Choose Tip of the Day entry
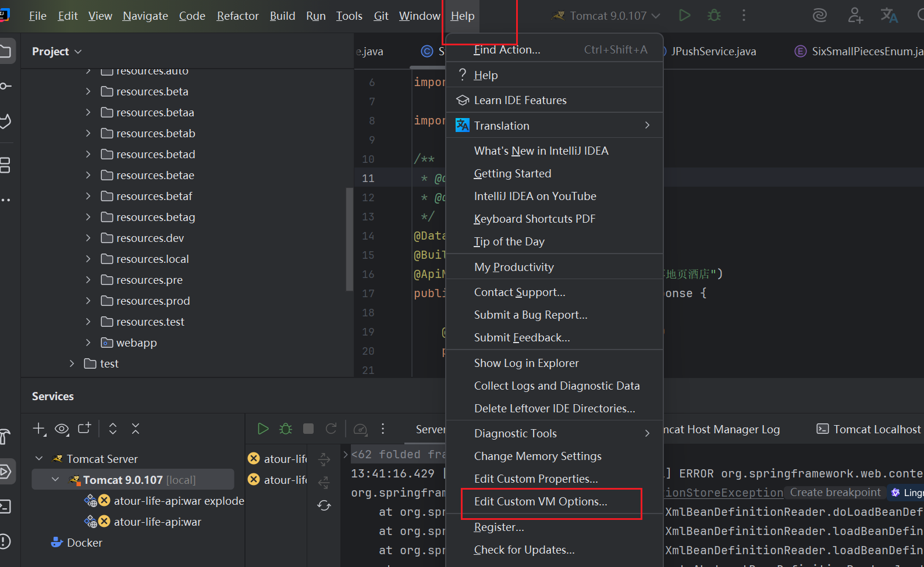Image resolution: width=924 pixels, height=567 pixels. 555,241
